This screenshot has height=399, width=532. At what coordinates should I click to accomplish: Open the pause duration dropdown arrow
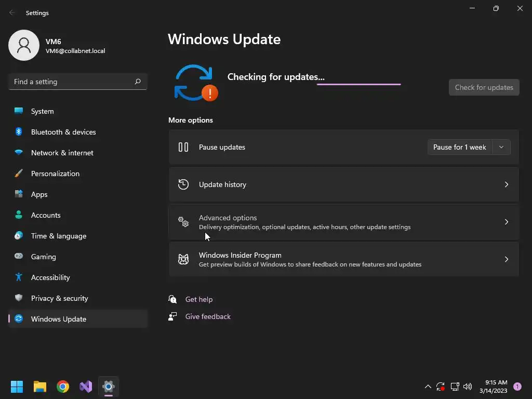click(x=501, y=147)
